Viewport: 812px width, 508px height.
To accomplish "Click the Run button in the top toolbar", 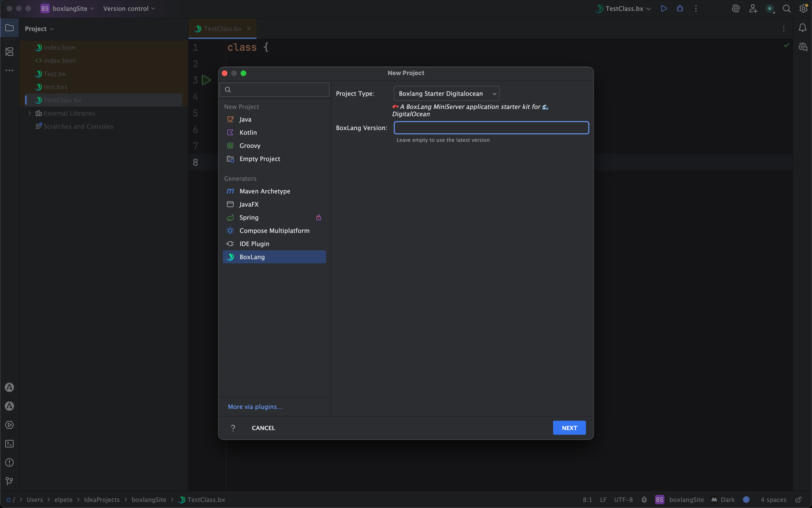I will point(664,8).
